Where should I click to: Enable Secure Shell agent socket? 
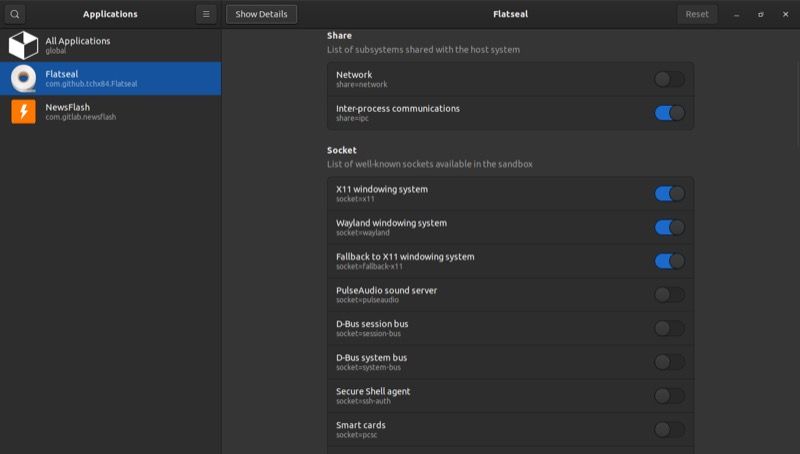point(669,396)
